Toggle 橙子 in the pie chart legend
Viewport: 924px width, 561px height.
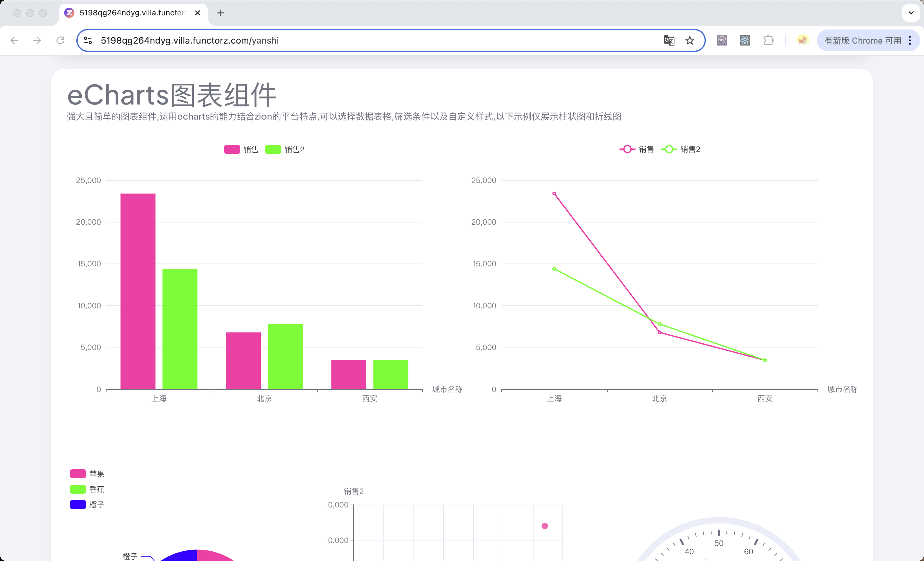tap(87, 504)
